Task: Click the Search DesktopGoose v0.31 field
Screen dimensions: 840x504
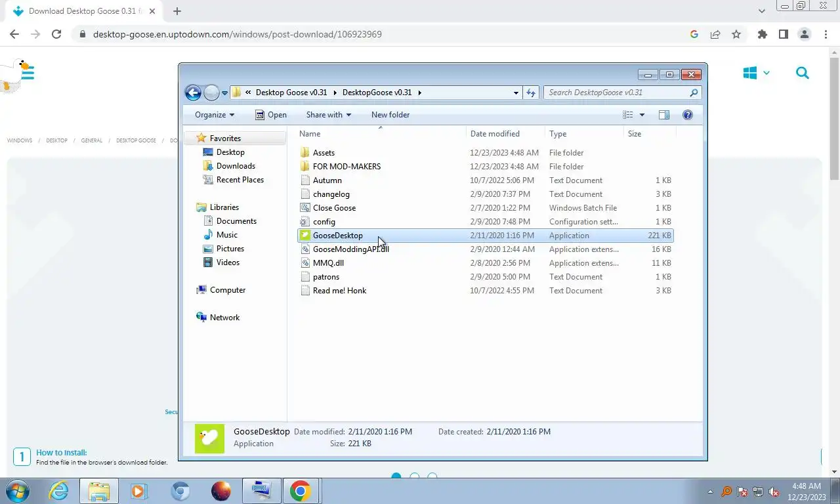Action: (622, 93)
